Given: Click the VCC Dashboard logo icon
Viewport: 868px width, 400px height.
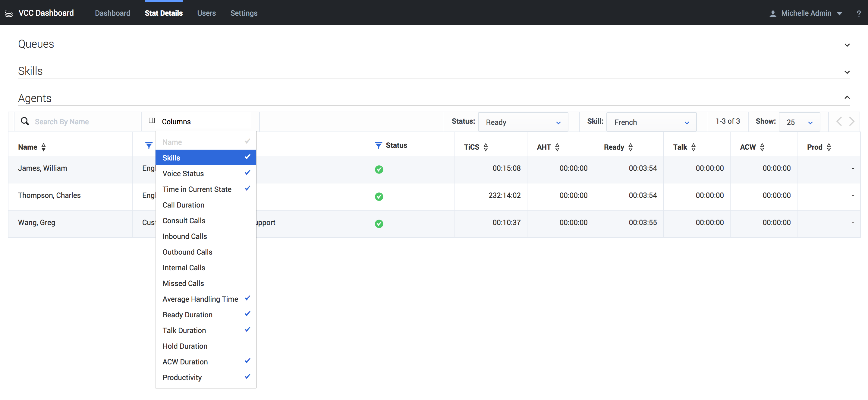Looking at the screenshot, I should pyautogui.click(x=9, y=14).
